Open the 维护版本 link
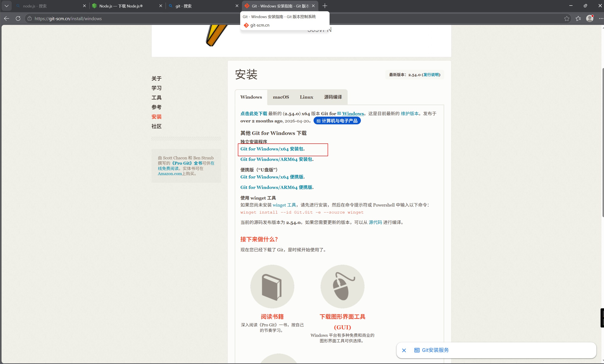The image size is (604, 364). (x=410, y=114)
